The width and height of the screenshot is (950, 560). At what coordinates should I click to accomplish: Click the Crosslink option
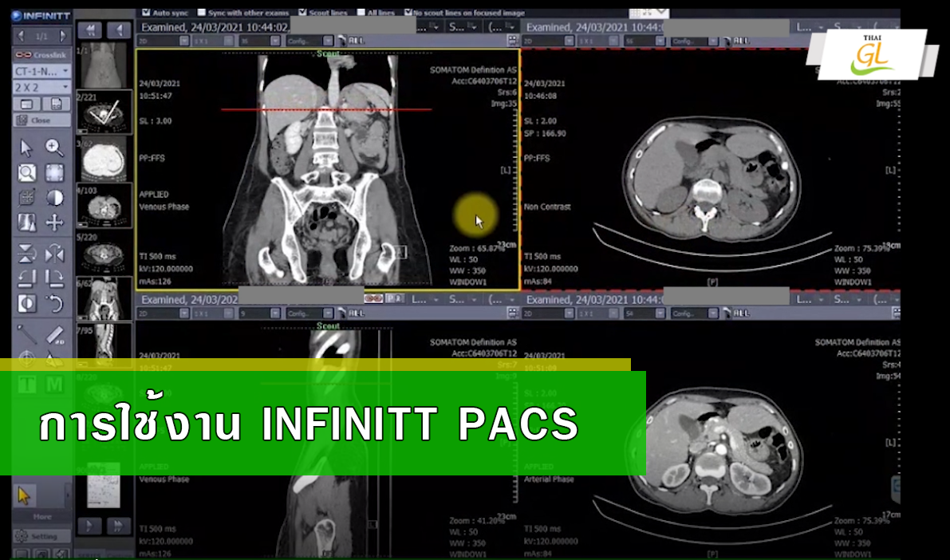(41, 54)
